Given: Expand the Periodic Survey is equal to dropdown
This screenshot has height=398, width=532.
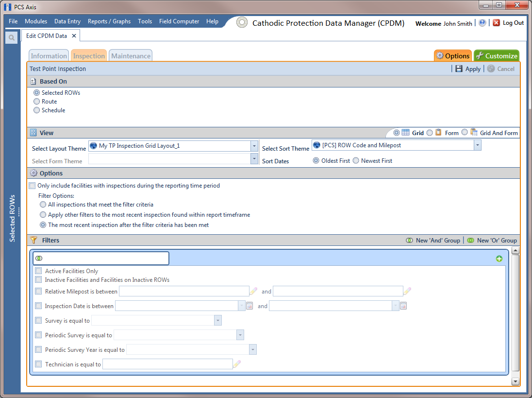Looking at the screenshot, I should 240,335.
